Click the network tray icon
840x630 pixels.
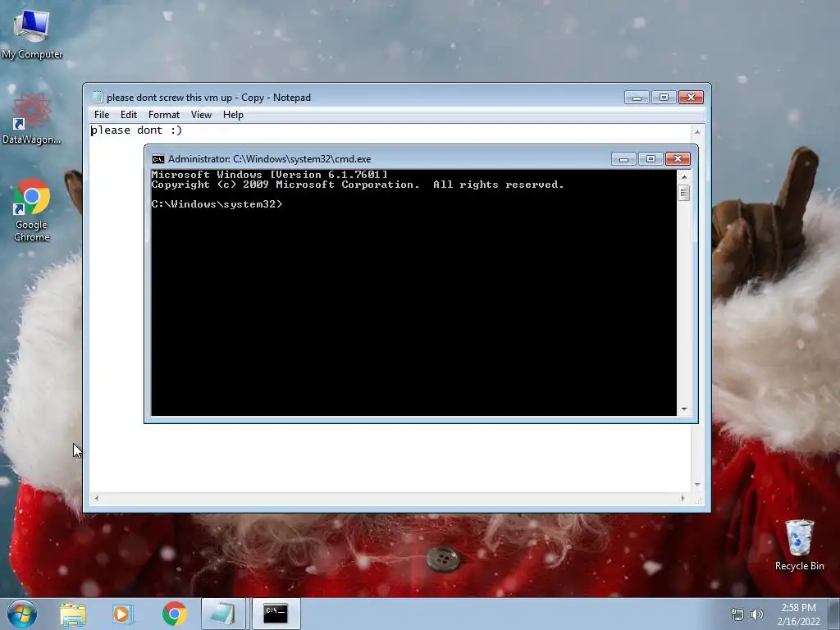click(737, 614)
